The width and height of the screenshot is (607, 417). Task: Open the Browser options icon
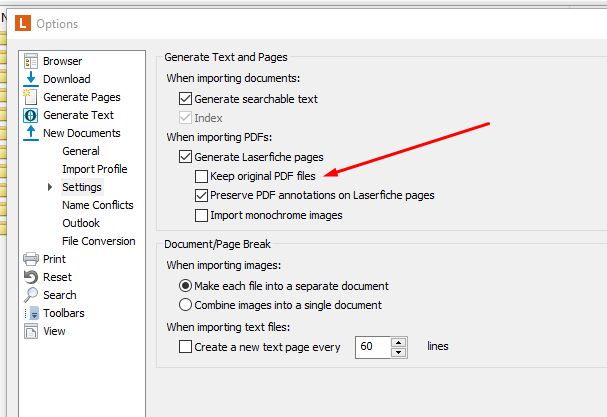pyautogui.click(x=31, y=61)
